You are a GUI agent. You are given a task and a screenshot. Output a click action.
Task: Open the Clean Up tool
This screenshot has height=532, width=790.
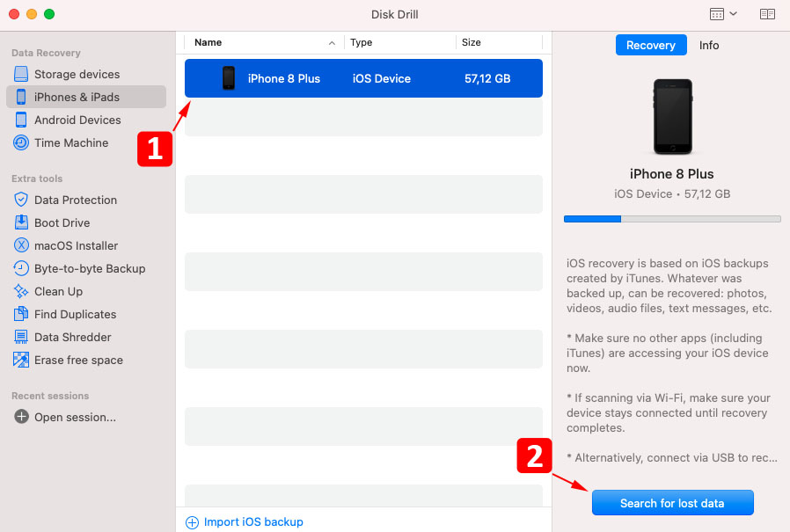point(86,291)
